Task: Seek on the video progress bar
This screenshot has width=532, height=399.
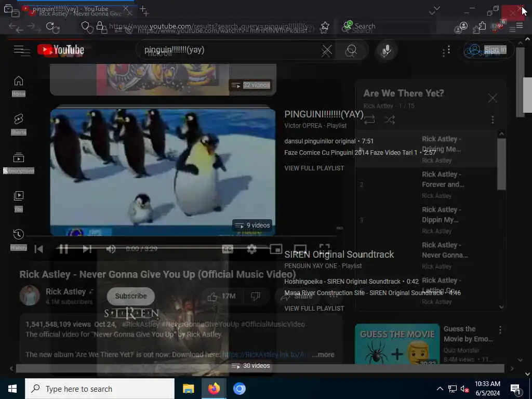Action: (x=181, y=236)
